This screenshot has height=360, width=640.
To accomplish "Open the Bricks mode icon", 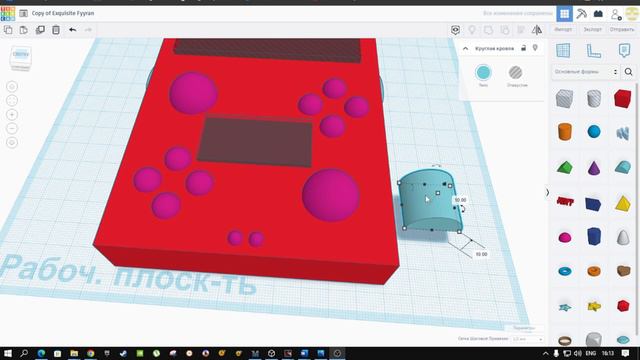I will (598, 14).
